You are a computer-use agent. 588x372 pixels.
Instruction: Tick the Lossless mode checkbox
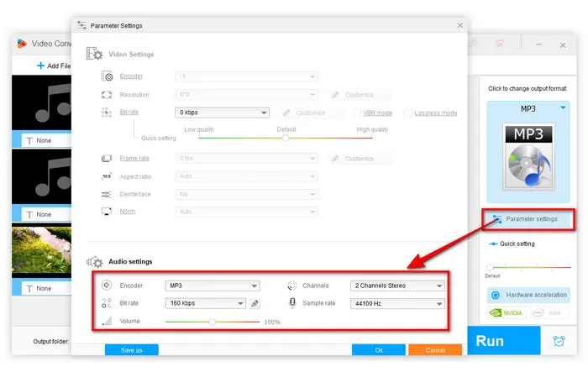(408, 113)
